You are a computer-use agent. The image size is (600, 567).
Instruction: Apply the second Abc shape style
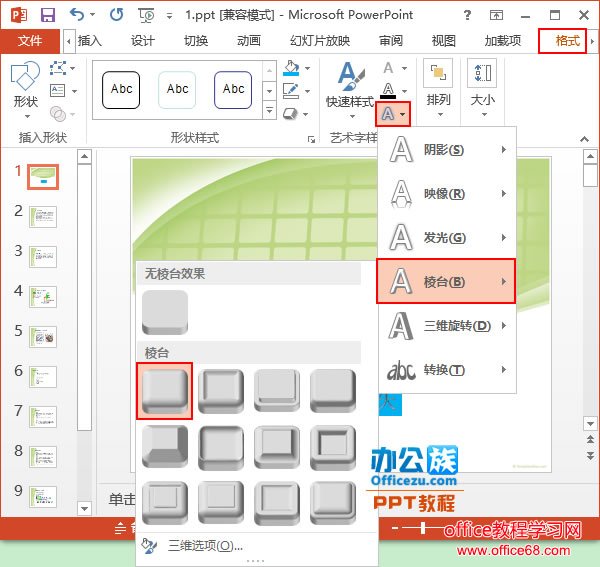177,90
